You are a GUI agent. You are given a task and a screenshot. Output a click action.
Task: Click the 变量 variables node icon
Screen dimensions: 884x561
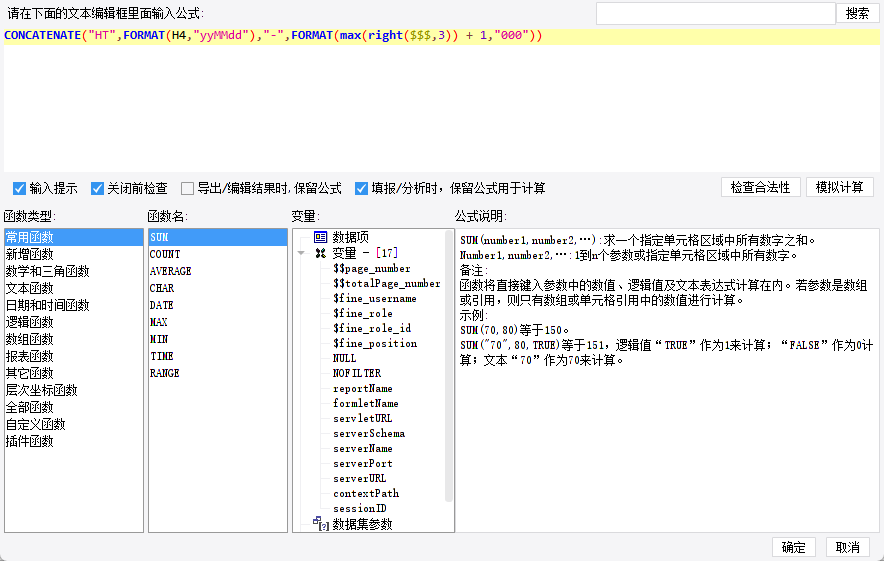321,253
